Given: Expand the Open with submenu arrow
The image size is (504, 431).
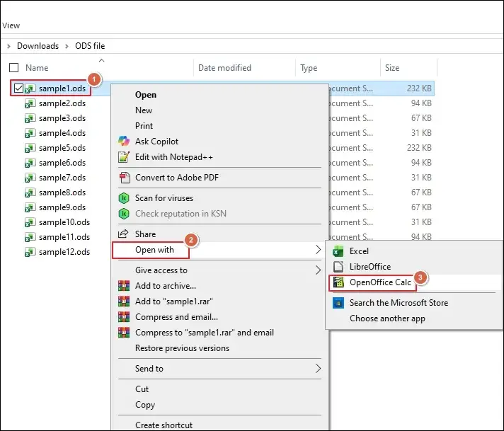Looking at the screenshot, I should pos(318,250).
